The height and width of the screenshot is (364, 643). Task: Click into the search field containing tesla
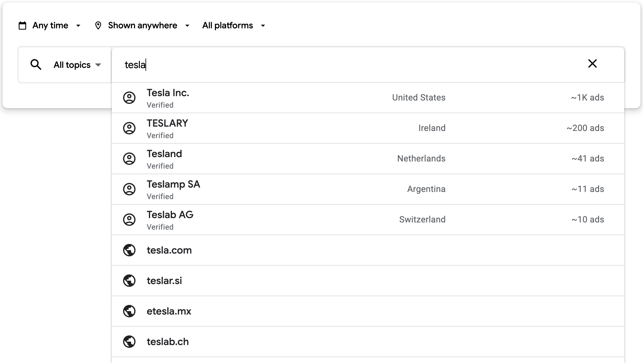343,65
